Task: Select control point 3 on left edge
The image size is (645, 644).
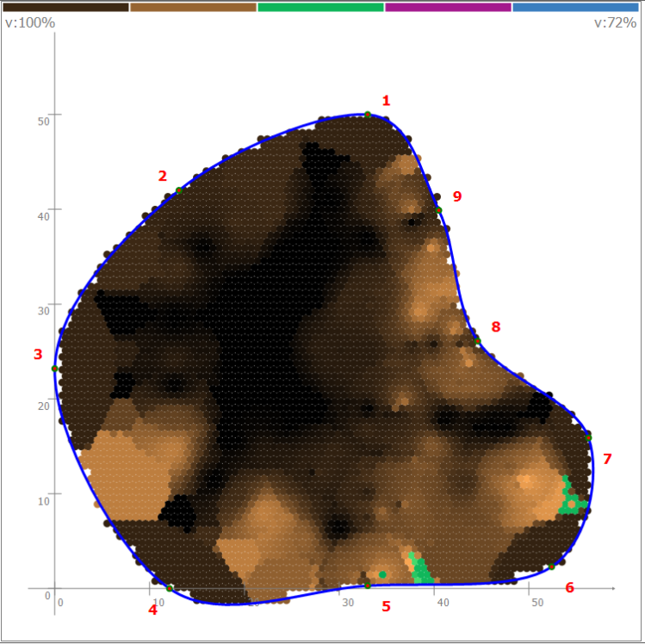Action: click(x=55, y=368)
